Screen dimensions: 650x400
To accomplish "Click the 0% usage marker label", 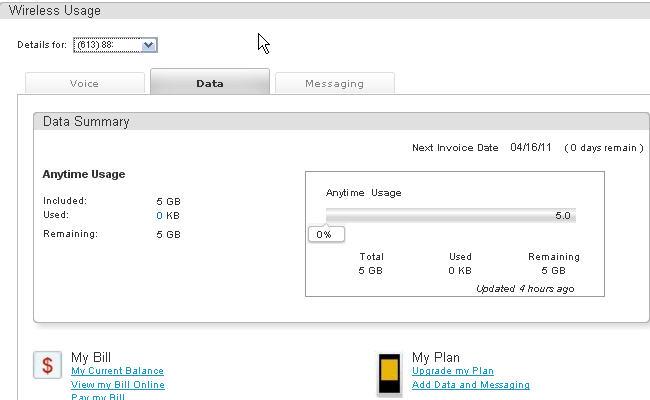I will click(x=325, y=234).
